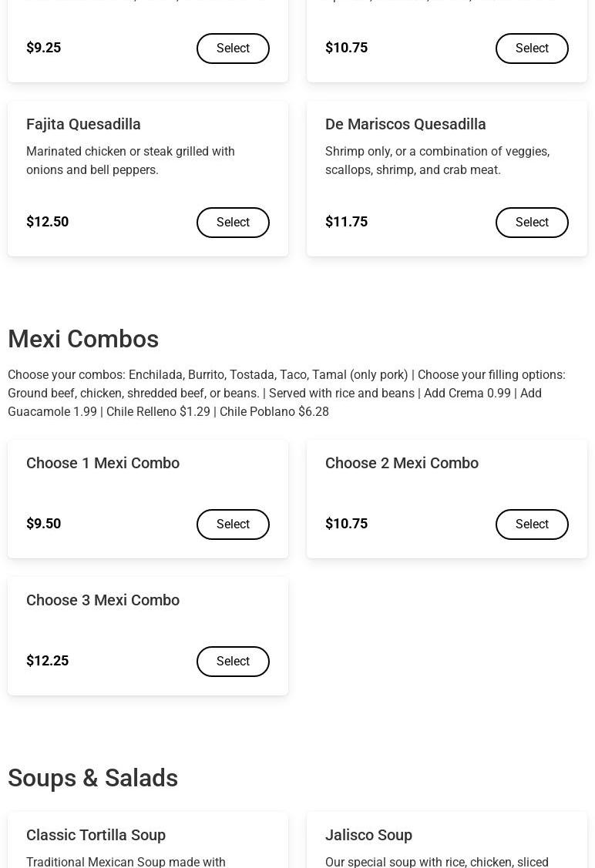The width and height of the screenshot is (595, 868).
Task: Open the De Mariscos Quesadilla title
Action: pyautogui.click(x=405, y=124)
